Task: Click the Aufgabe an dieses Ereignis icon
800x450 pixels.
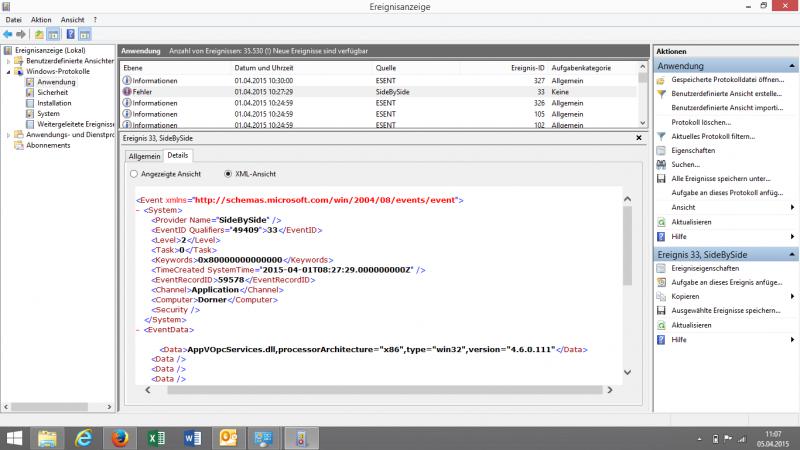Action: [661, 282]
